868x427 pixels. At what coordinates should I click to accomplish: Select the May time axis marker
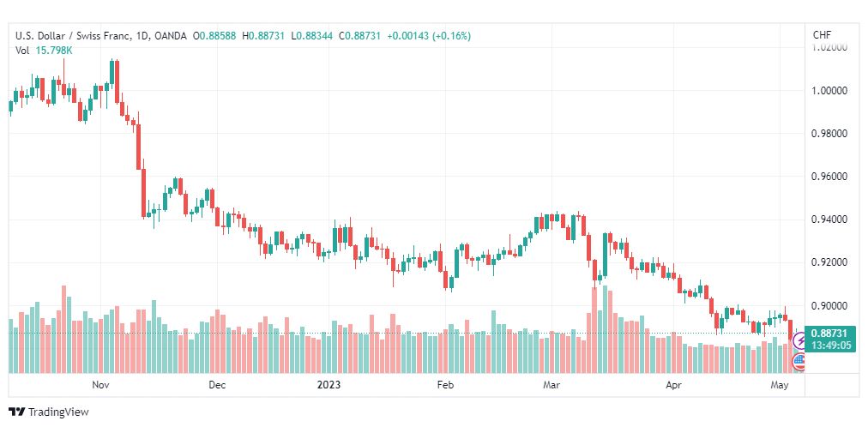point(780,384)
